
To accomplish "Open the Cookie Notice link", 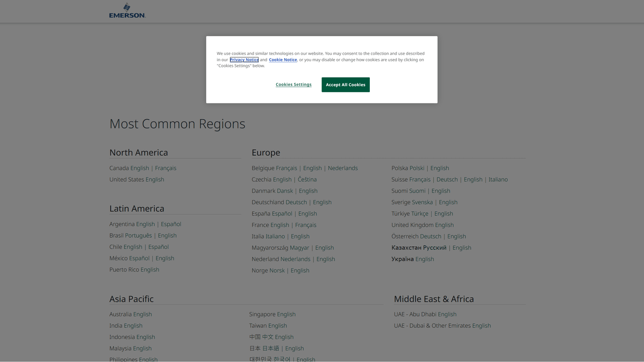I will pyautogui.click(x=283, y=60).
